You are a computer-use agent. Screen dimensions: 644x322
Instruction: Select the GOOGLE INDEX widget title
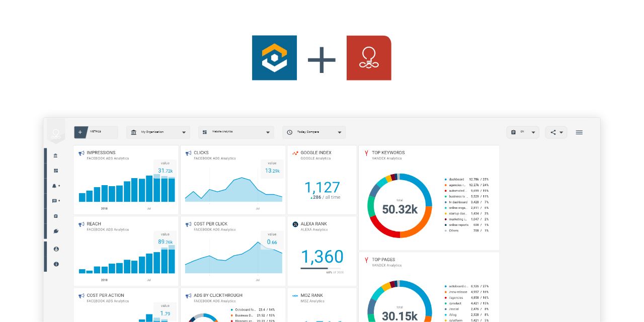click(x=316, y=152)
